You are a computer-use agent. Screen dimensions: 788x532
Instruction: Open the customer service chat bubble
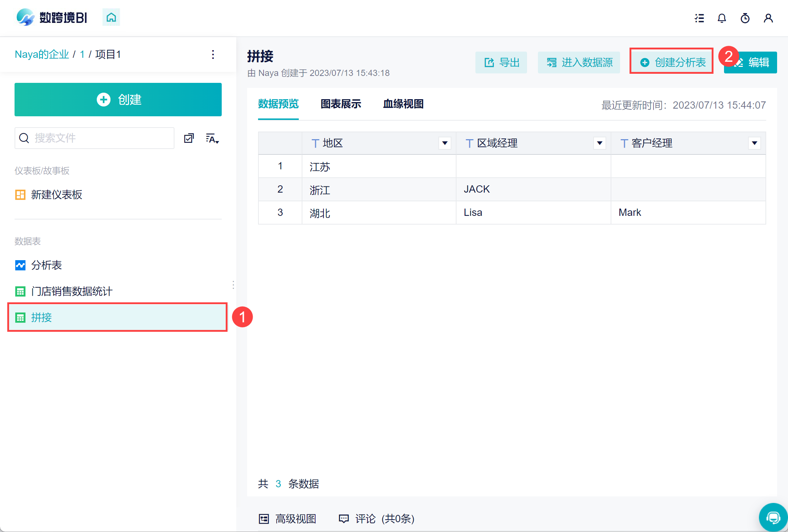tap(773, 517)
